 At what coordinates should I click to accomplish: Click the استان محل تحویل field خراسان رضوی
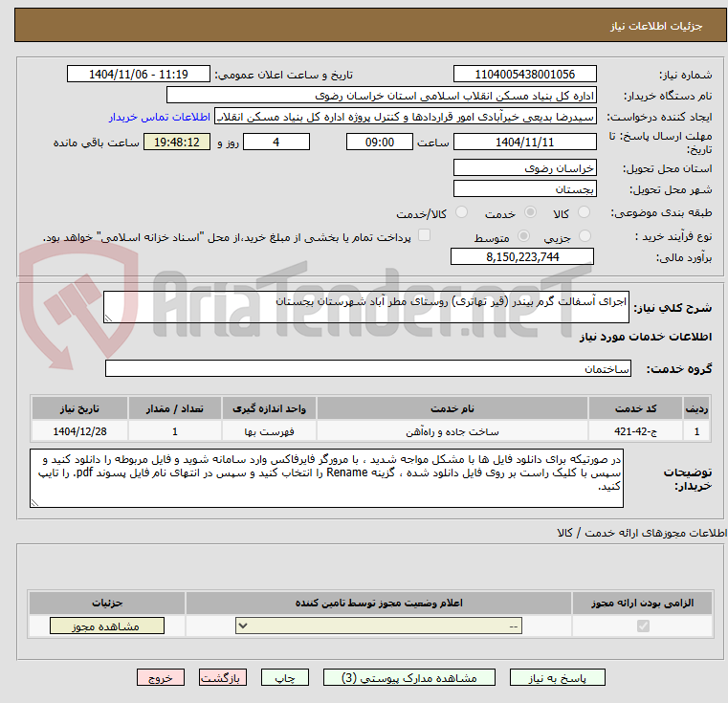point(524,167)
